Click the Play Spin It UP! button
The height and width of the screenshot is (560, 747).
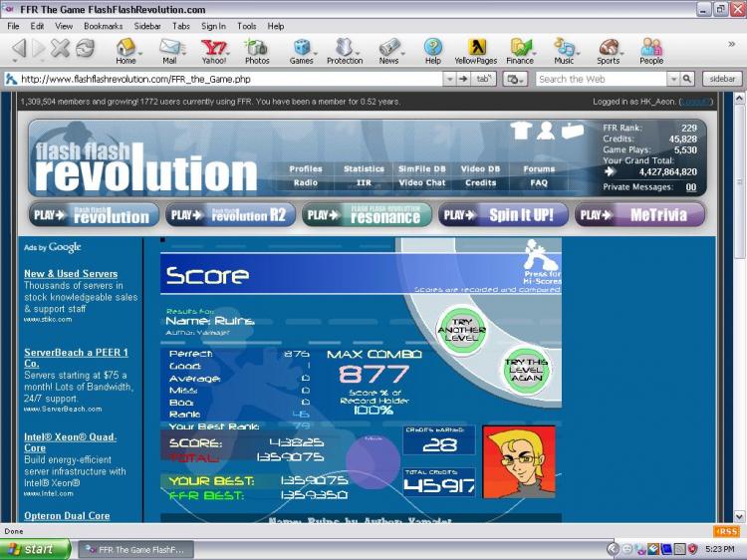(x=502, y=215)
